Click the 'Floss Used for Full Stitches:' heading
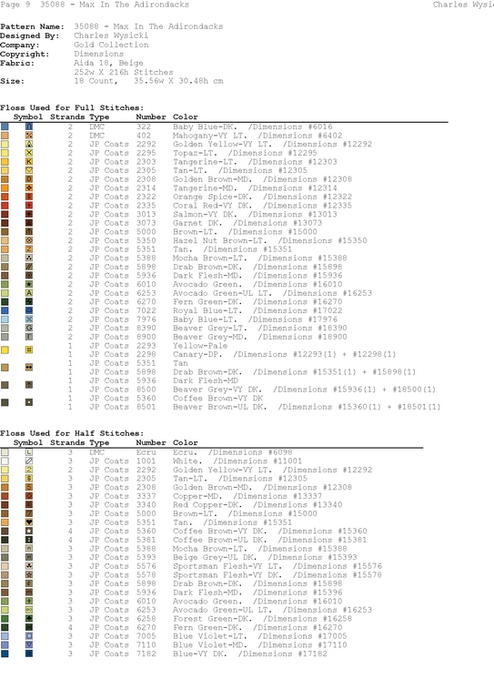This screenshot has height=699, width=494. click(x=72, y=107)
